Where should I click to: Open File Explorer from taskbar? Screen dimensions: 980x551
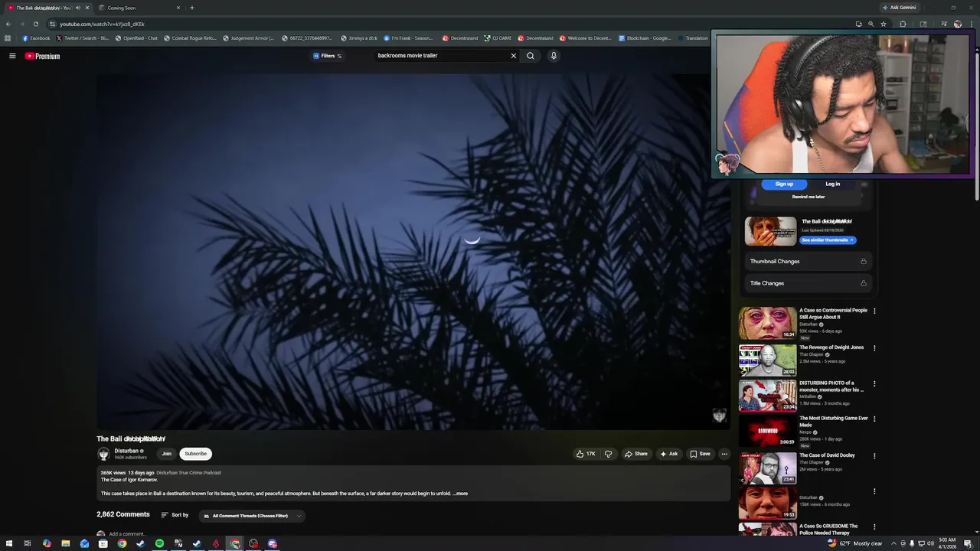[66, 543]
